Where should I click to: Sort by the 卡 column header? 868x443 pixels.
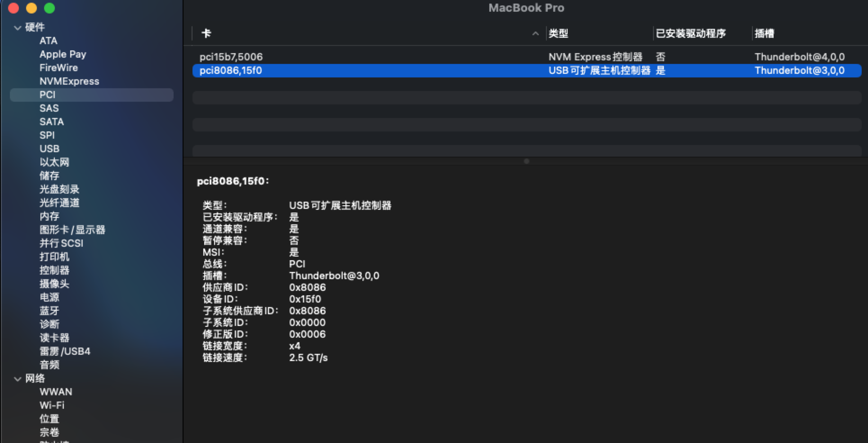coord(206,33)
